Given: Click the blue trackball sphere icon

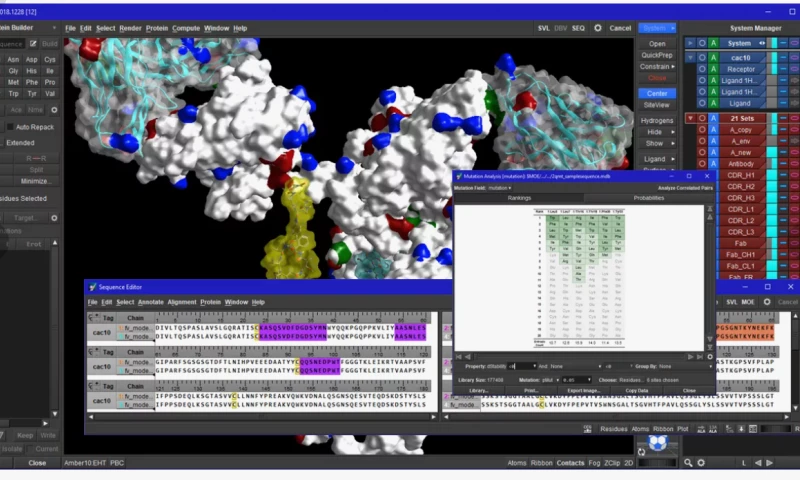Looking at the screenshot, I should tap(658, 442).
